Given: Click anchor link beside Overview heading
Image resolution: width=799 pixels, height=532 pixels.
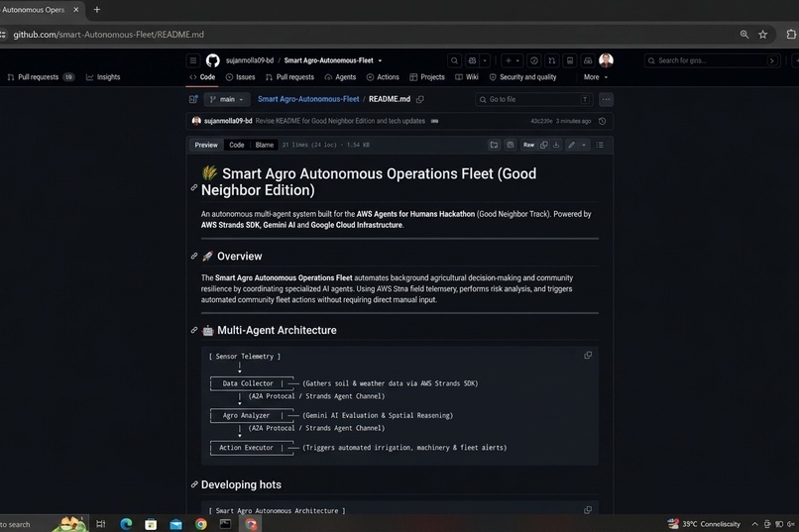Looking at the screenshot, I should [194, 256].
